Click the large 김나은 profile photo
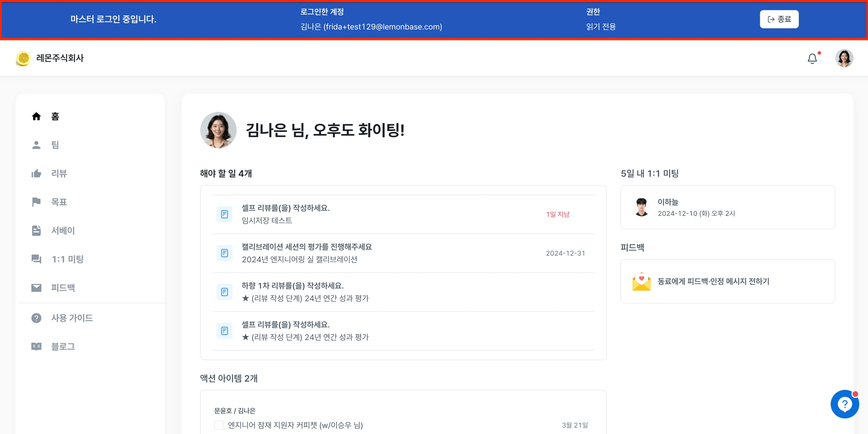Screen dimensions: 868x434 (218, 130)
